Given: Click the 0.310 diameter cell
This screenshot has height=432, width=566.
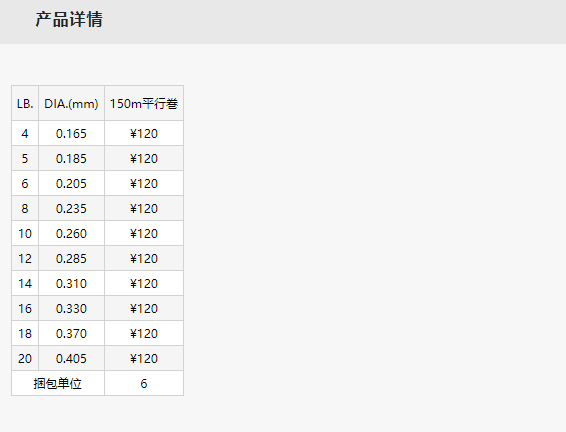Looking at the screenshot, I should 71,283.
